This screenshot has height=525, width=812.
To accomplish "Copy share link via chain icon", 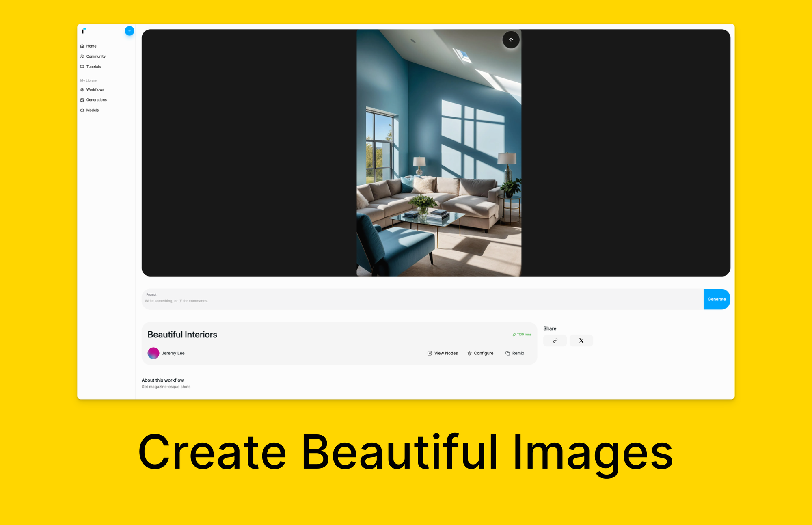I will click(555, 341).
